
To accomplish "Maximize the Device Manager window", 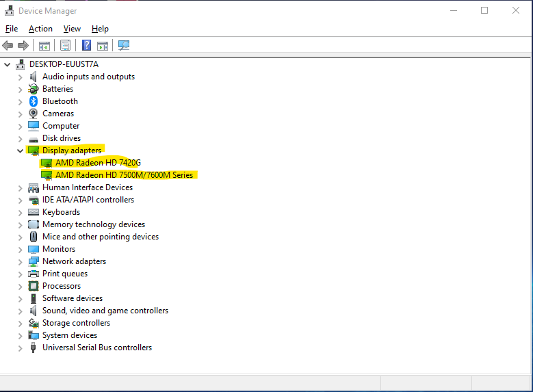I will click(484, 10).
